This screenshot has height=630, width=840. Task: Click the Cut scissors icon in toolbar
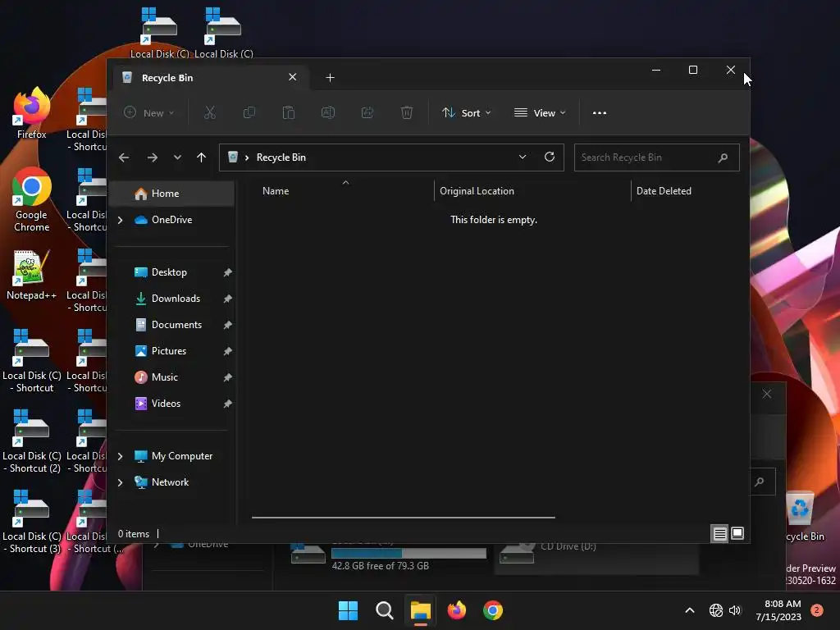(x=209, y=112)
